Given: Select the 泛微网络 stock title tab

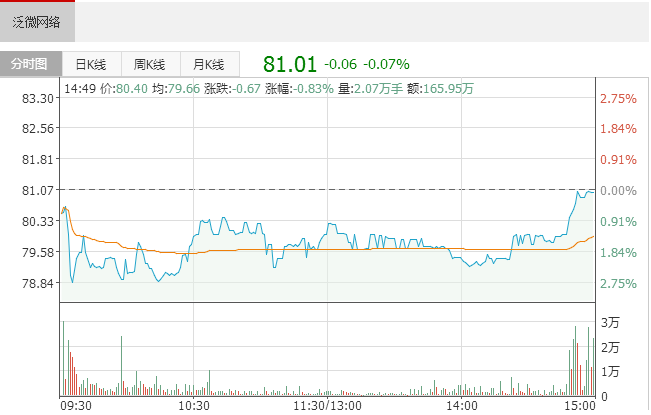Looking at the screenshot, I should 37,21.
